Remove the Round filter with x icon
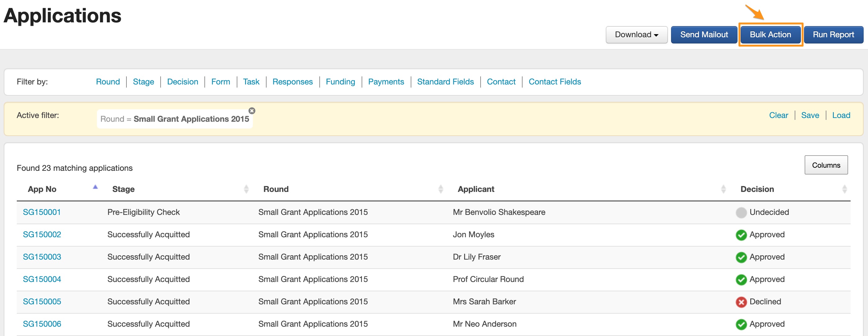 pyautogui.click(x=252, y=111)
